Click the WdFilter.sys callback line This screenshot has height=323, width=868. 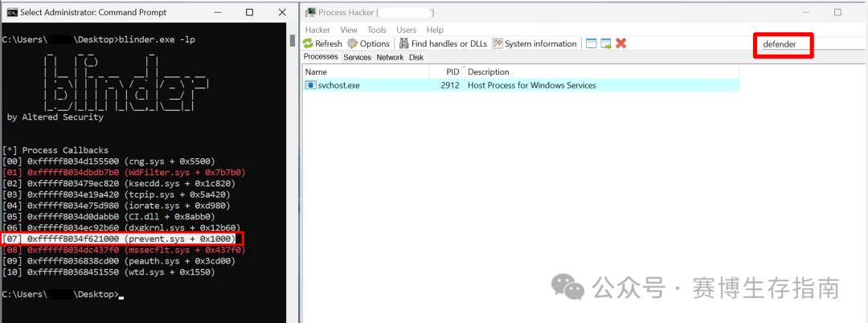[x=124, y=173]
